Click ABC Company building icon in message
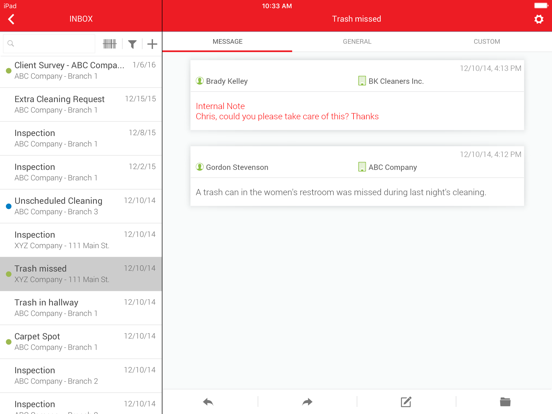The width and height of the screenshot is (552, 414). [362, 167]
